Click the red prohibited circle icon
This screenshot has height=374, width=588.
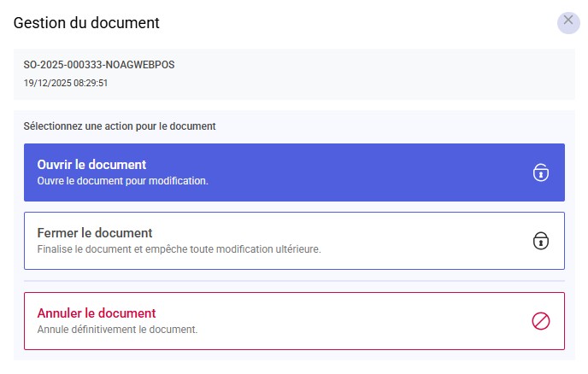tap(540, 321)
